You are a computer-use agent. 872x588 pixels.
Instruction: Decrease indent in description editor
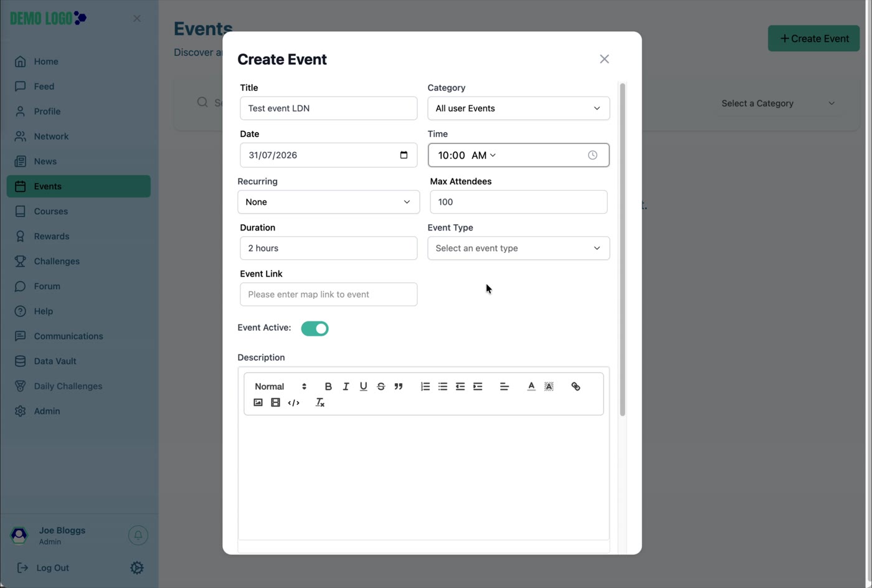(x=460, y=386)
